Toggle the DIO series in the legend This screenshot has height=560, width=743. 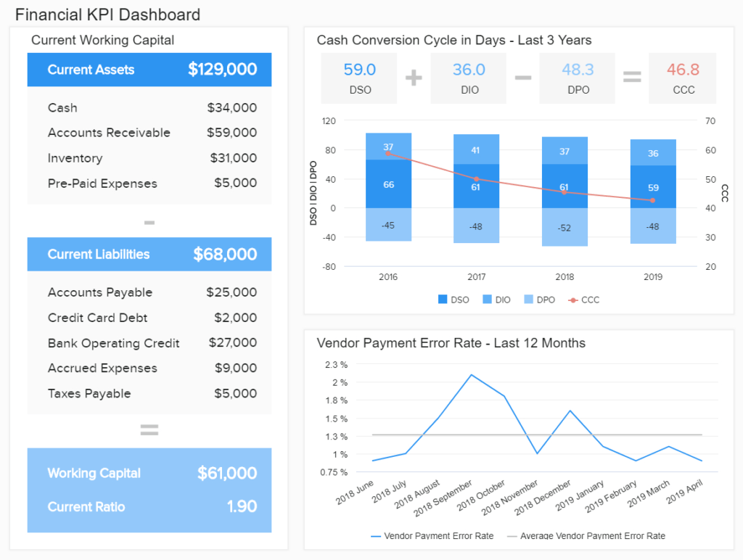click(496, 300)
